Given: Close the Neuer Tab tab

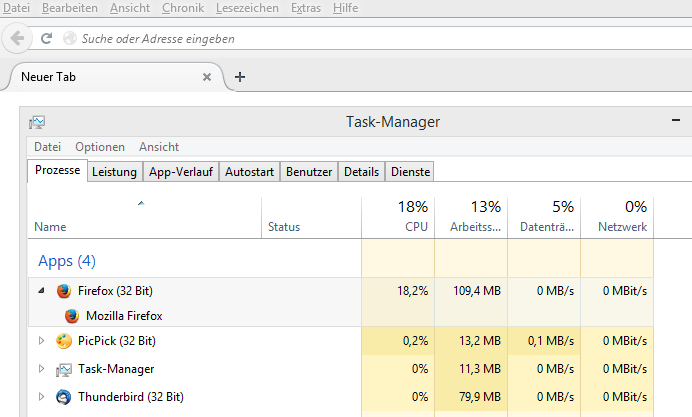Looking at the screenshot, I should [207, 77].
